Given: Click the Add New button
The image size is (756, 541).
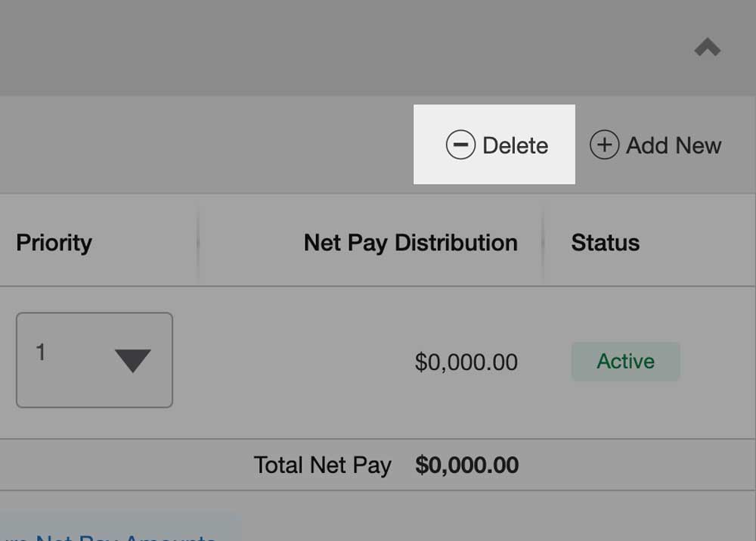Looking at the screenshot, I should pyautogui.click(x=656, y=145).
